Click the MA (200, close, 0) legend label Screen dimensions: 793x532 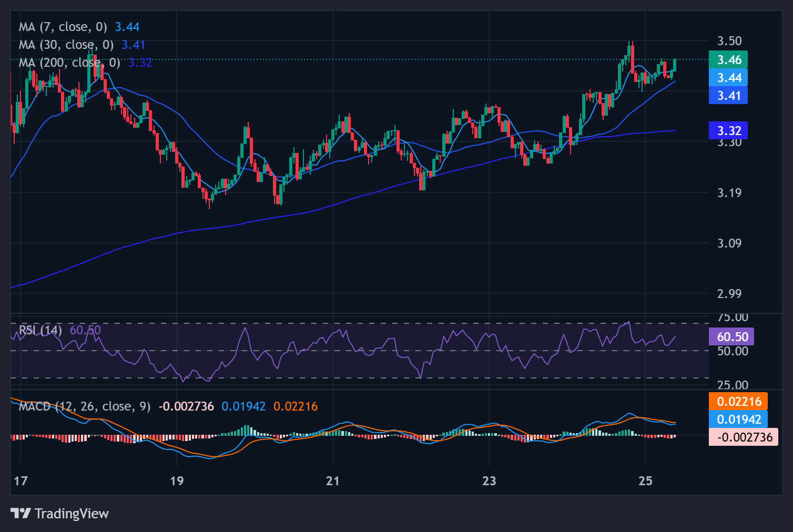(x=69, y=63)
